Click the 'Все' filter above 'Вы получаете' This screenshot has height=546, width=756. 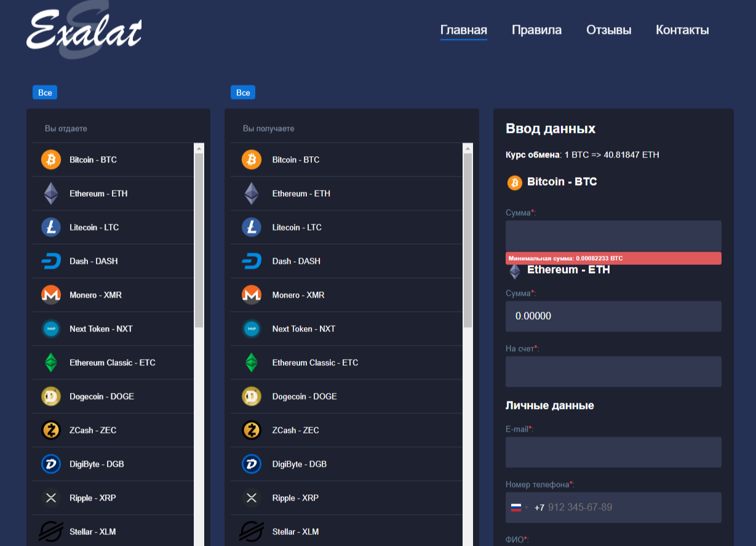point(243,92)
